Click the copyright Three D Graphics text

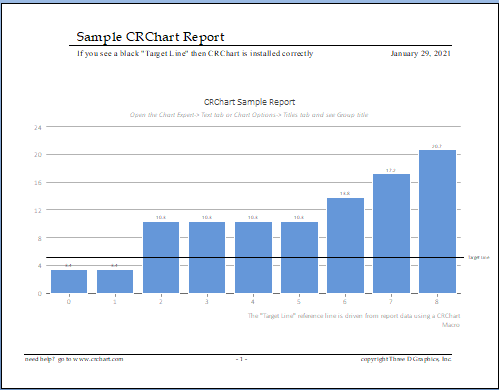tap(406, 359)
